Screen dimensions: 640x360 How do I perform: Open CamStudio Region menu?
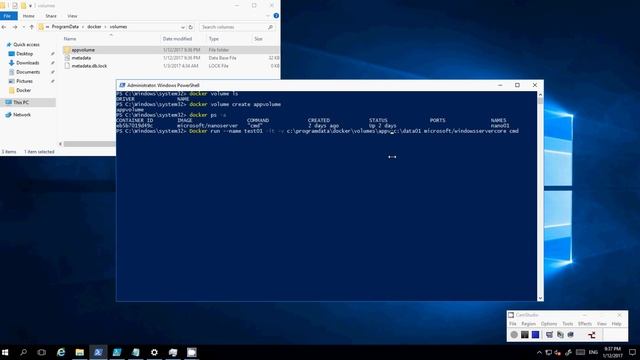(528, 324)
